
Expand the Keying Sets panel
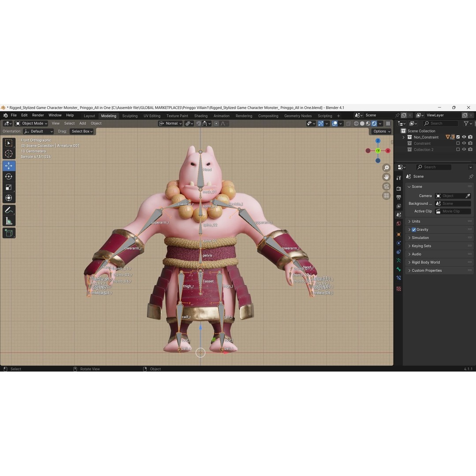click(439, 246)
